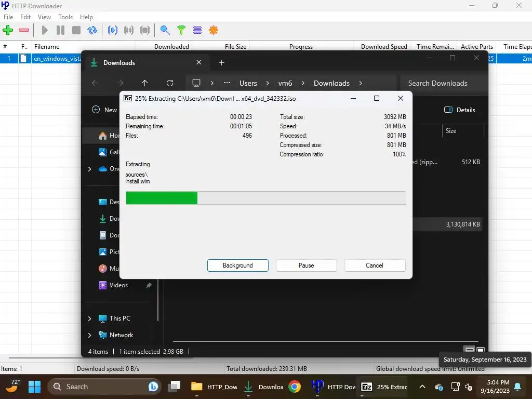Sort by Download Speed column header
Viewport: 532px width, 399px height.
(382, 46)
